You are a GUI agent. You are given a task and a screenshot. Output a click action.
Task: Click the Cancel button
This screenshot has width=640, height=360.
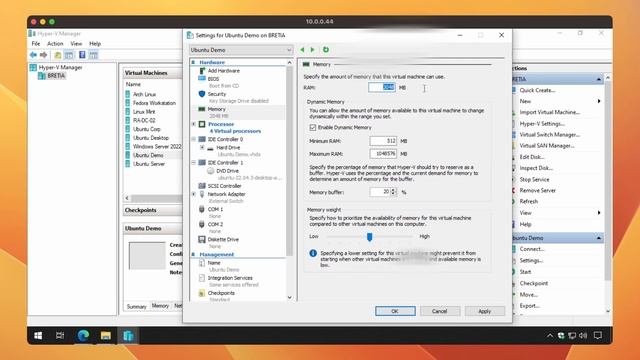point(440,311)
